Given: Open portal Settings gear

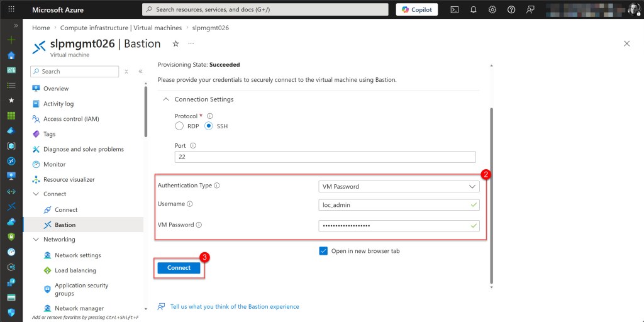Looking at the screenshot, I should coord(492,9).
